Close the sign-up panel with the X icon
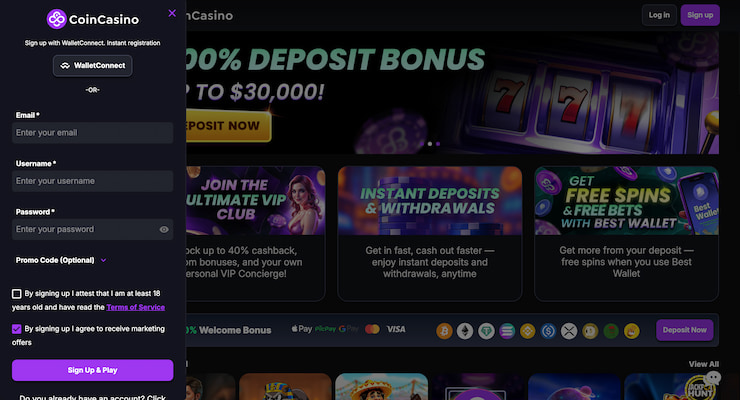Viewport: 740px width, 400px height. point(172,13)
